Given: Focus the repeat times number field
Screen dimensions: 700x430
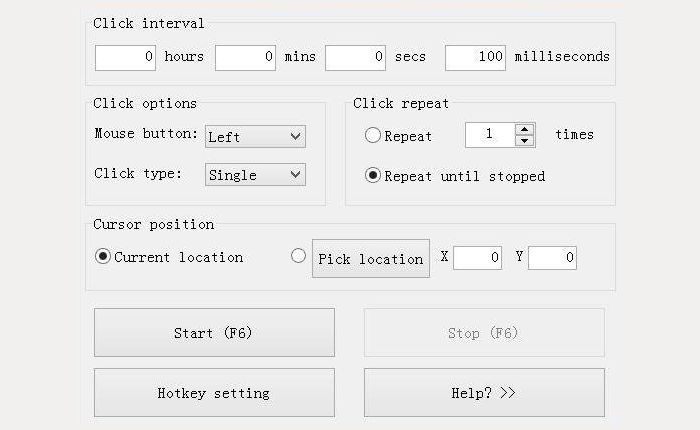Looking at the screenshot, I should (489, 135).
